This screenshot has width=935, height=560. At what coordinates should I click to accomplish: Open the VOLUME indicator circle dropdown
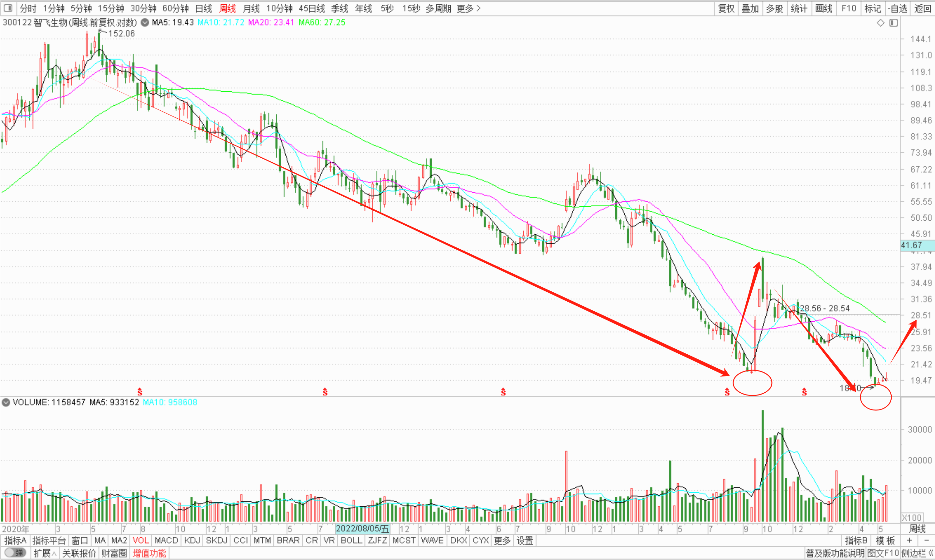pyautogui.click(x=6, y=402)
